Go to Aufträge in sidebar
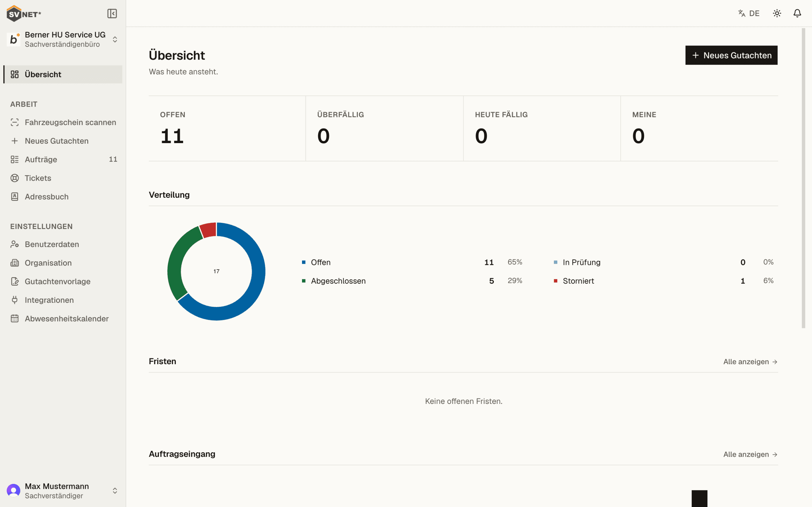Image resolution: width=812 pixels, height=507 pixels. pos(63,159)
